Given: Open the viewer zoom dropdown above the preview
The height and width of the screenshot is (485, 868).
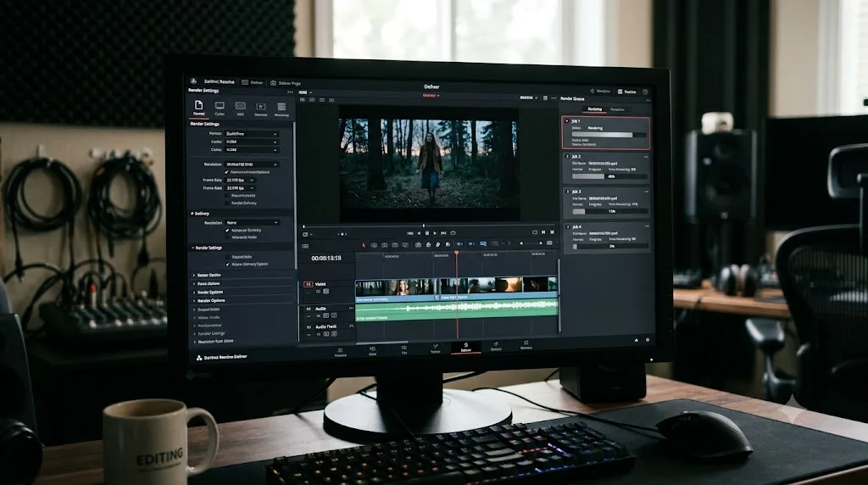Looking at the screenshot, I should (x=528, y=98).
